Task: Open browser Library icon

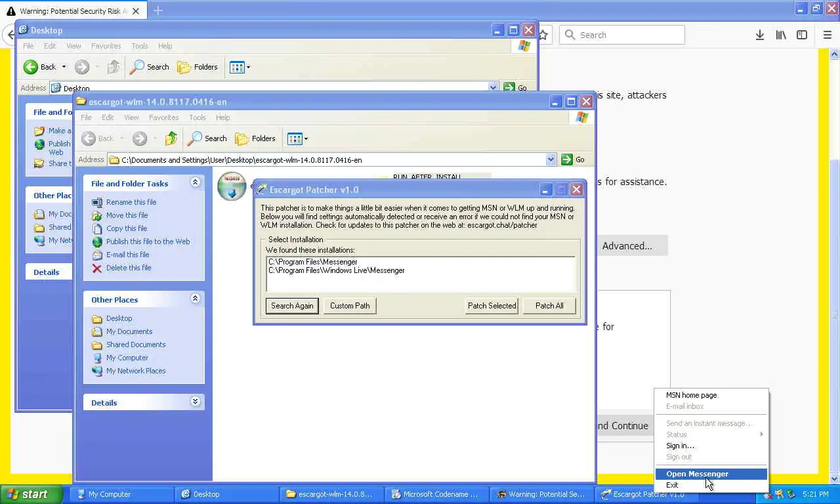Action: pyautogui.click(x=781, y=35)
